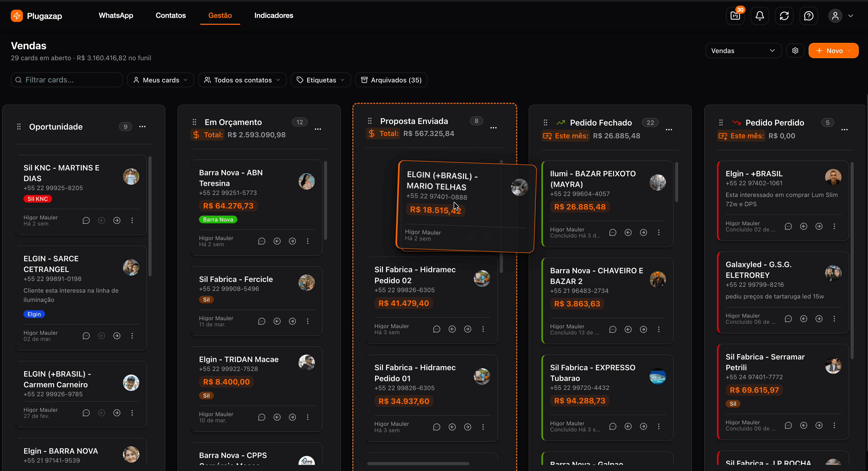
Task: Click the help question mark icon
Action: tap(809, 16)
